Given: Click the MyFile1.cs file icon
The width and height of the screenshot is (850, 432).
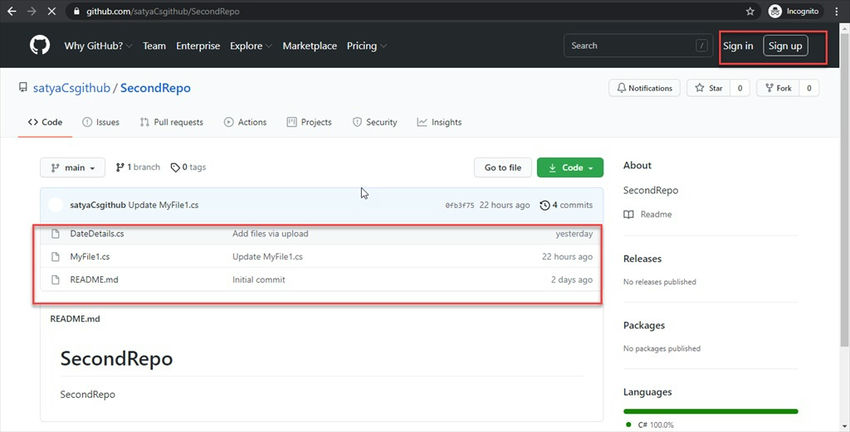Looking at the screenshot, I should [x=55, y=257].
